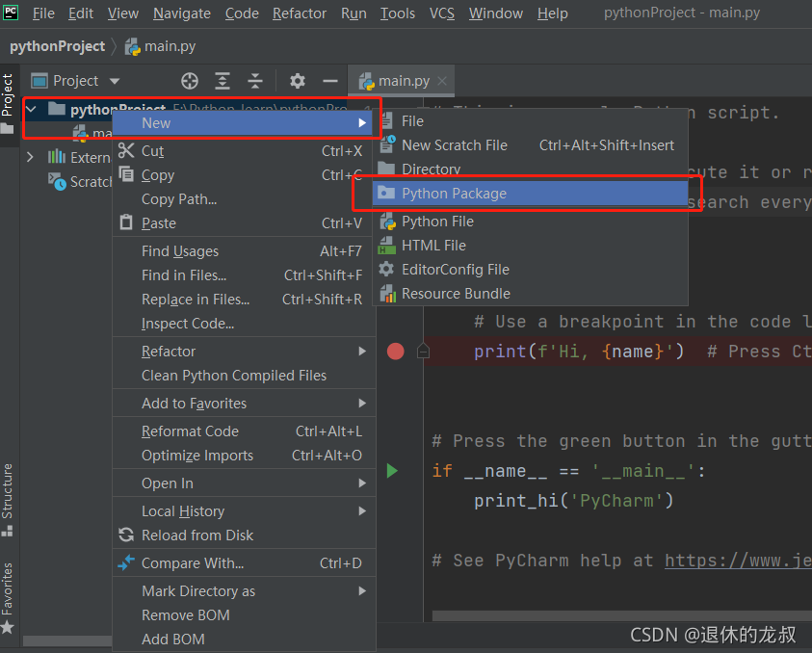
Task: Click the Expand All icon in Project toolbar
Action: 223,81
